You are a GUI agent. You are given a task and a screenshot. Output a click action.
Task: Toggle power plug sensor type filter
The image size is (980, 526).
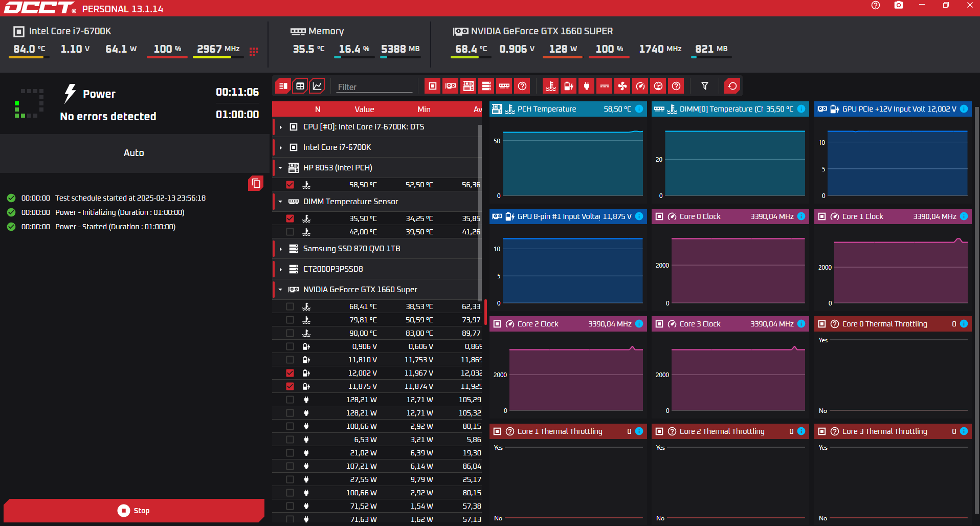(x=587, y=86)
